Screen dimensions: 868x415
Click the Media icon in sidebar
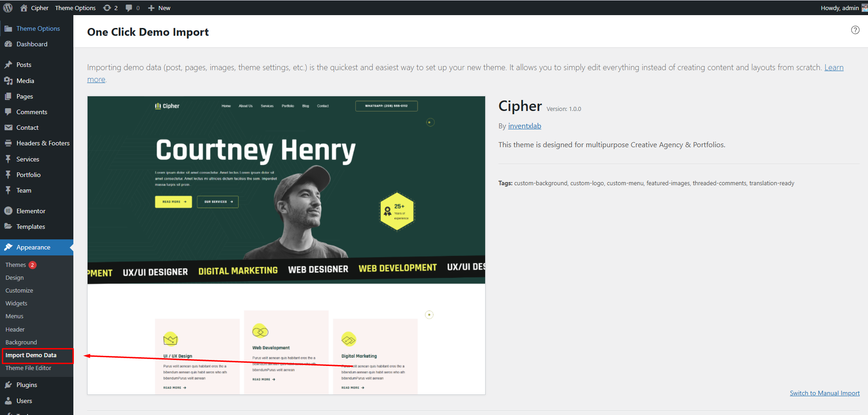click(8, 81)
